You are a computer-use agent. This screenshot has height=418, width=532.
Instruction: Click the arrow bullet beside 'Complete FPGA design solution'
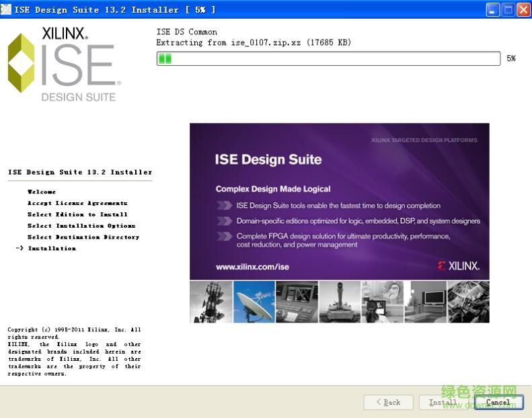pyautogui.click(x=224, y=237)
